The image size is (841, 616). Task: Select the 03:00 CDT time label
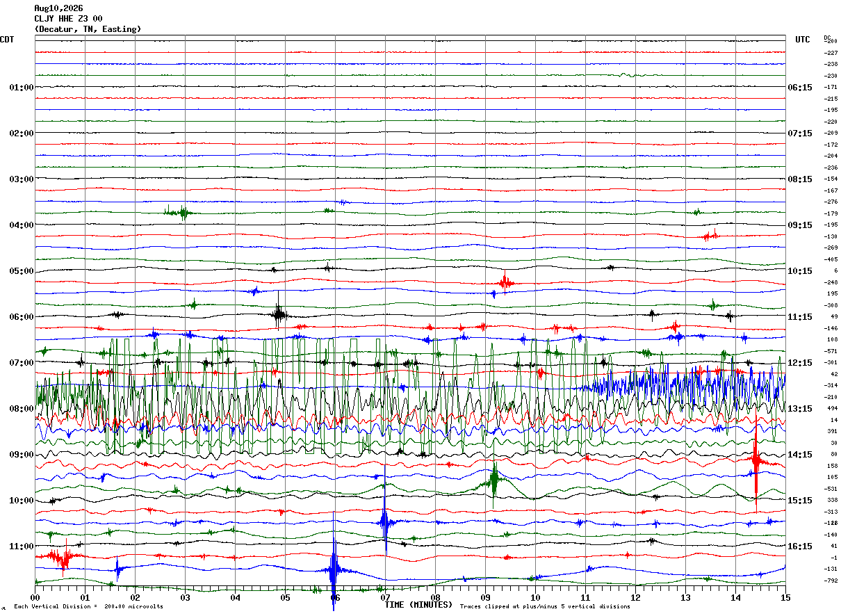[x=22, y=179]
